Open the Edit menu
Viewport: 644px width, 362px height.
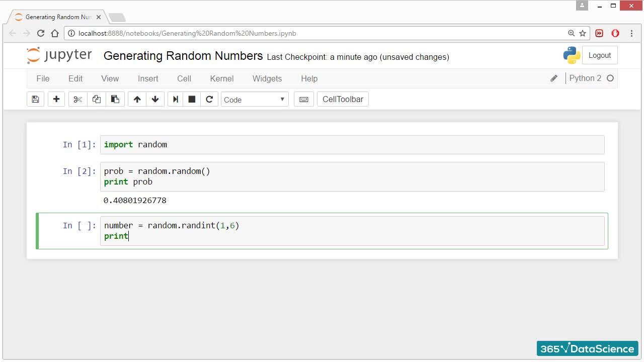(75, 78)
